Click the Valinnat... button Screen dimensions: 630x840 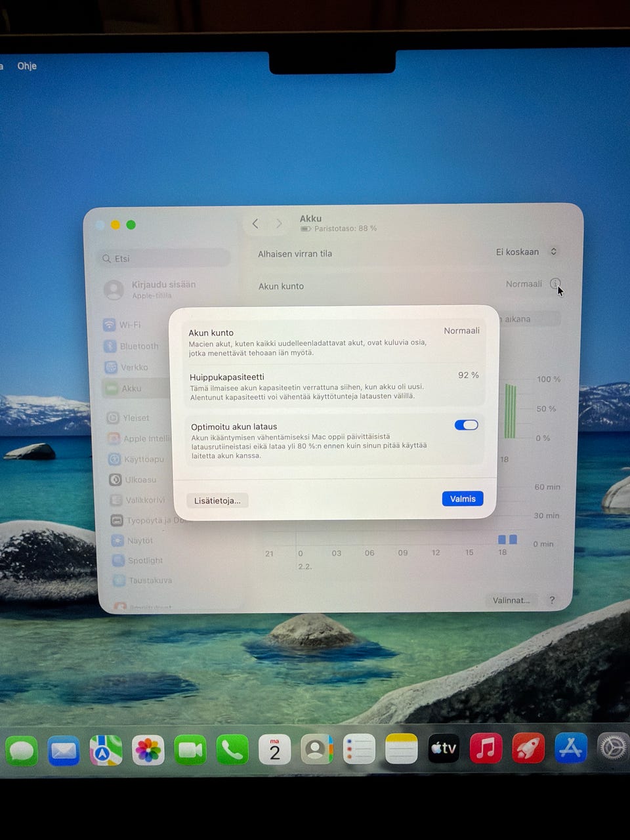point(511,600)
